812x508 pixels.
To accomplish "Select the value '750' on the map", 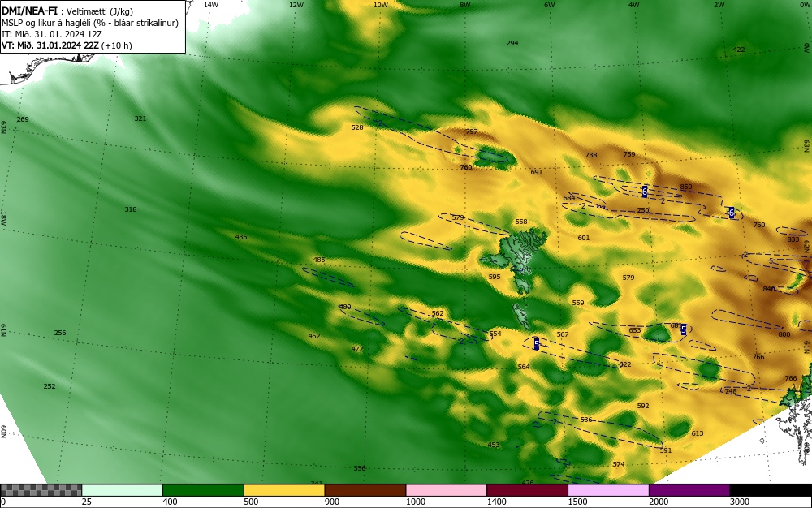I will point(642,210).
